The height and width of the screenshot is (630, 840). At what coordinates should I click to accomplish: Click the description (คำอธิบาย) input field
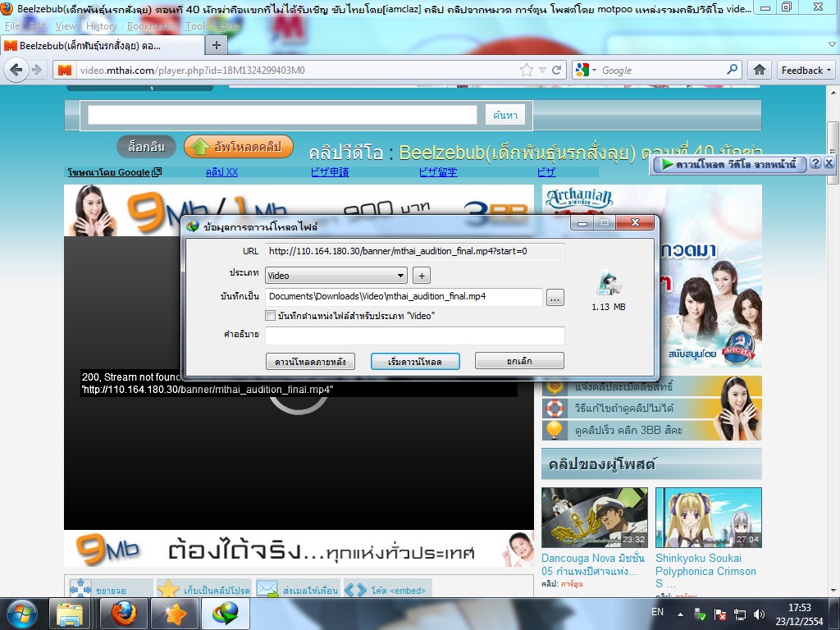coord(414,336)
